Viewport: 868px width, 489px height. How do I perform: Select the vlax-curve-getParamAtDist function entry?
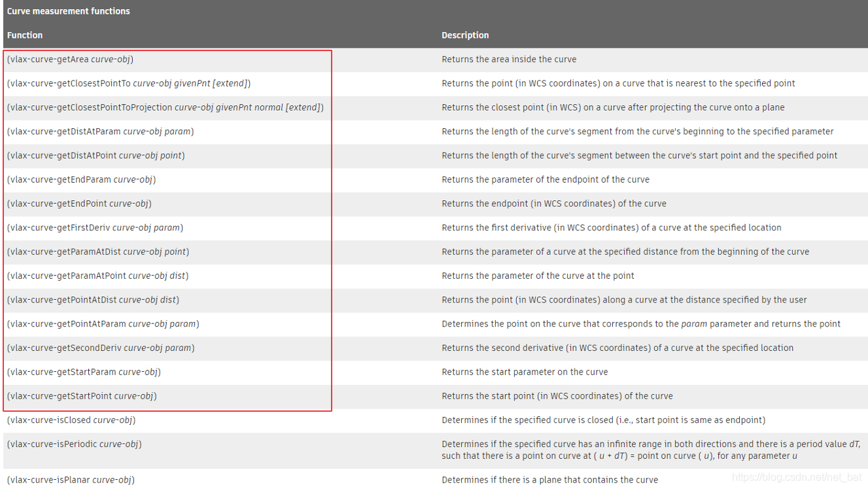coord(98,252)
